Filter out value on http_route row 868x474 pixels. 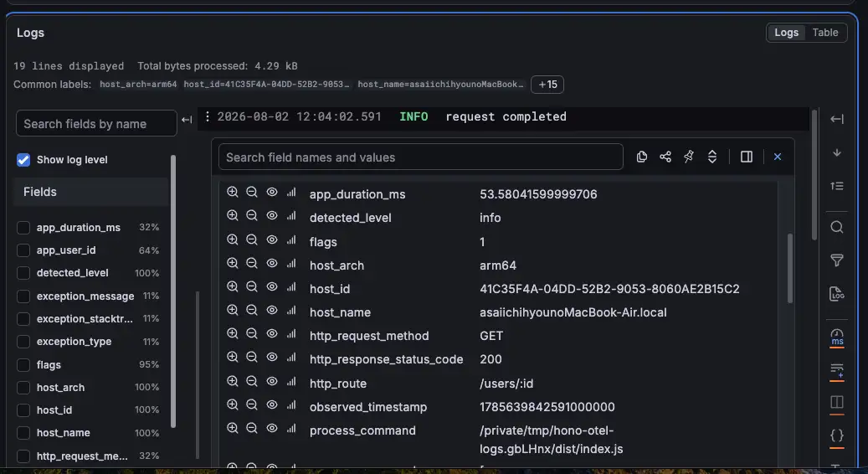click(252, 381)
